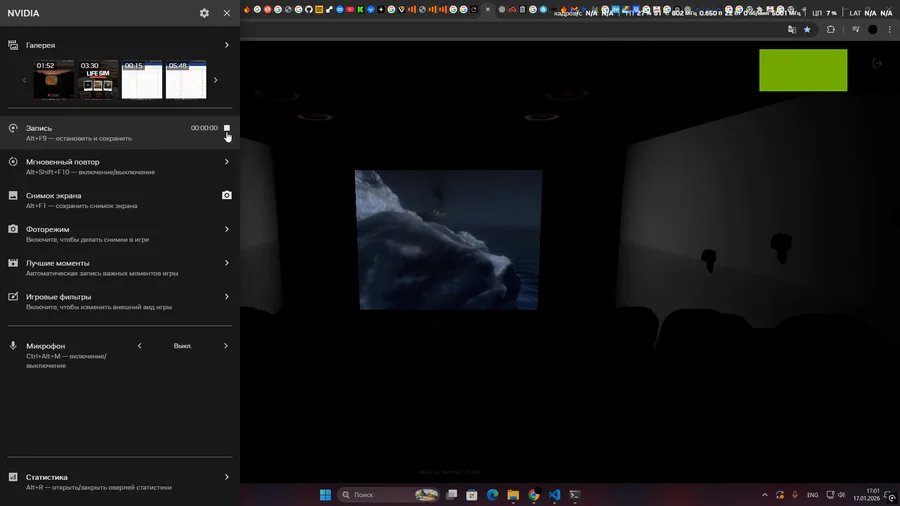Viewport: 900px width, 506px height.
Task: Click the Лучшие моменты clapper icon
Action: [13, 263]
